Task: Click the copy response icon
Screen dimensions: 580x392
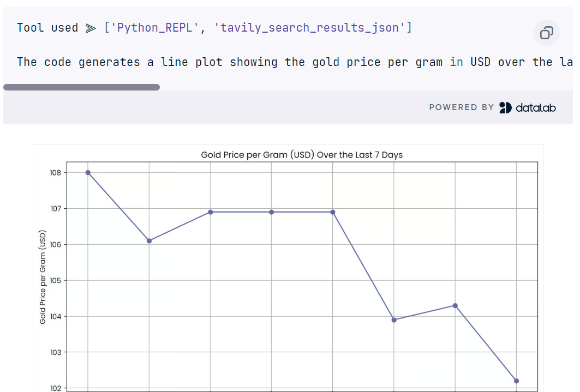Action: (546, 33)
